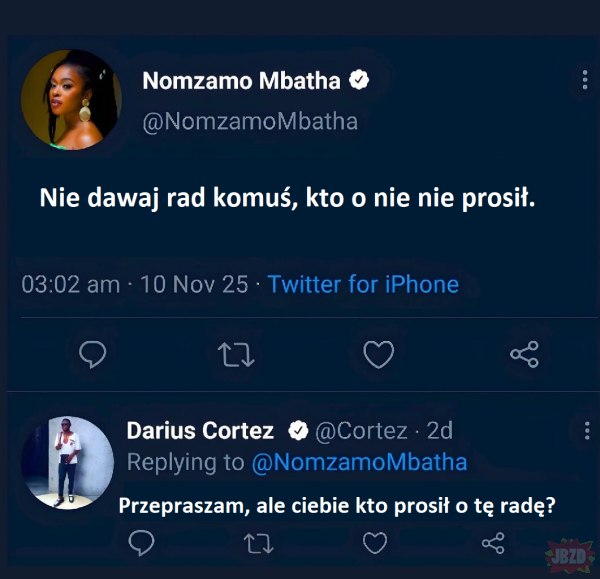Click the @NomzamoMbatha handle under name

[250, 121]
